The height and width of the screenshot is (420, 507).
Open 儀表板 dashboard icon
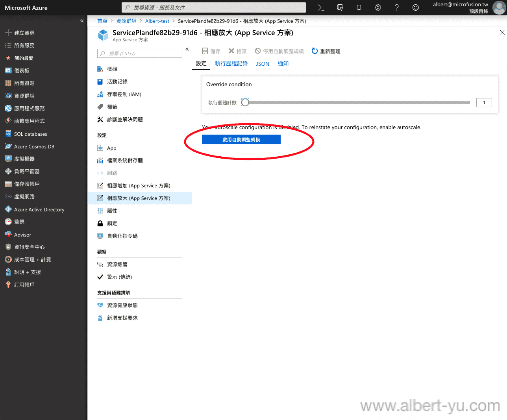click(x=8, y=70)
